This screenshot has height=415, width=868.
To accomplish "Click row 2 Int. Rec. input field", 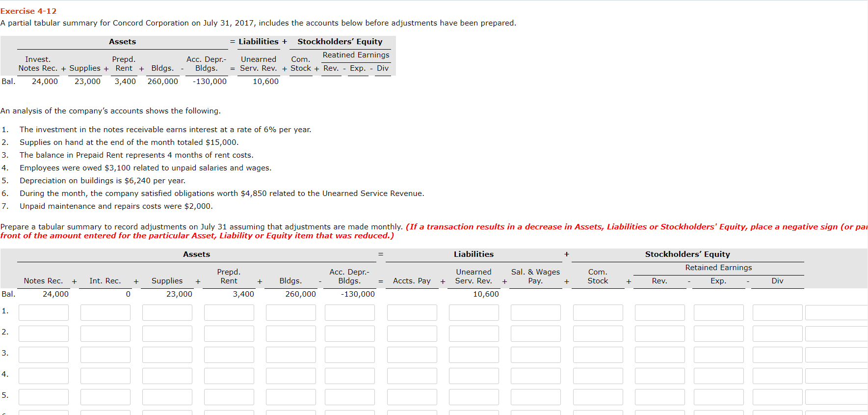I will coord(105,333).
